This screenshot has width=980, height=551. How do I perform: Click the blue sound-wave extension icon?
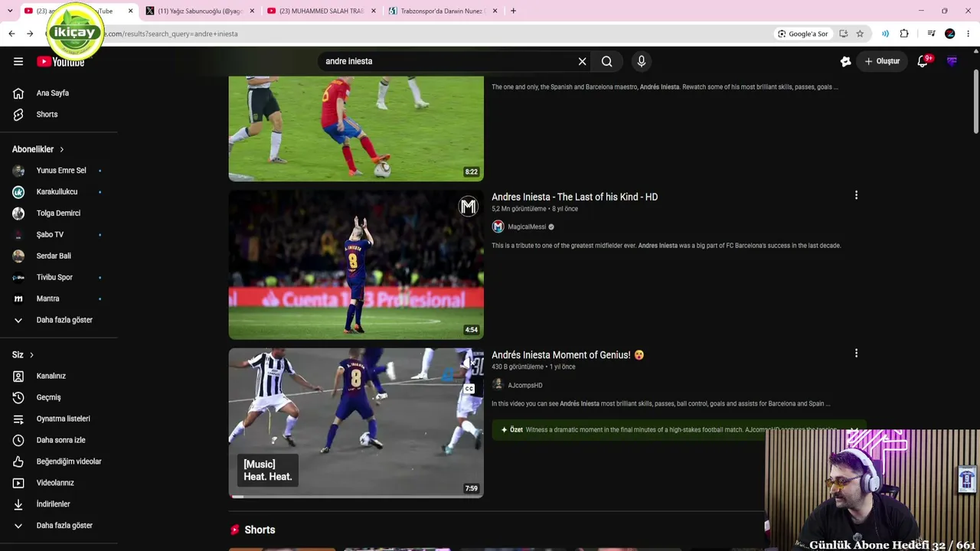(885, 34)
